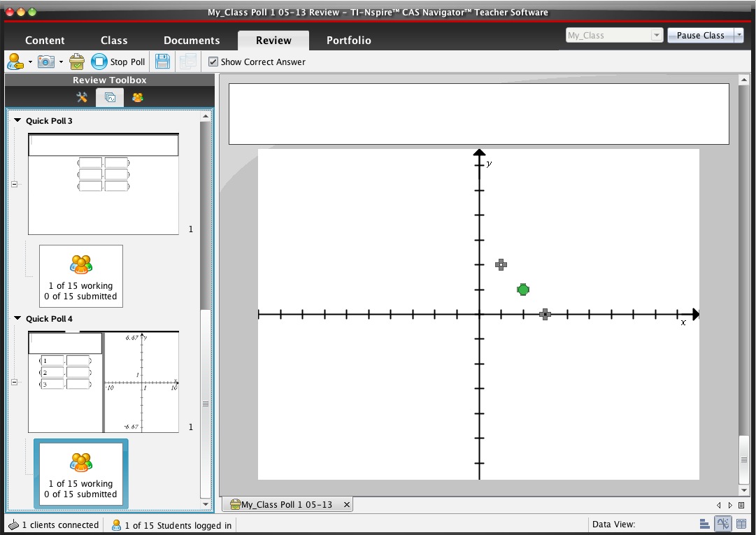The width and height of the screenshot is (756, 535).
Task: Switch Data View to bar chart
Action: pyautogui.click(x=705, y=525)
